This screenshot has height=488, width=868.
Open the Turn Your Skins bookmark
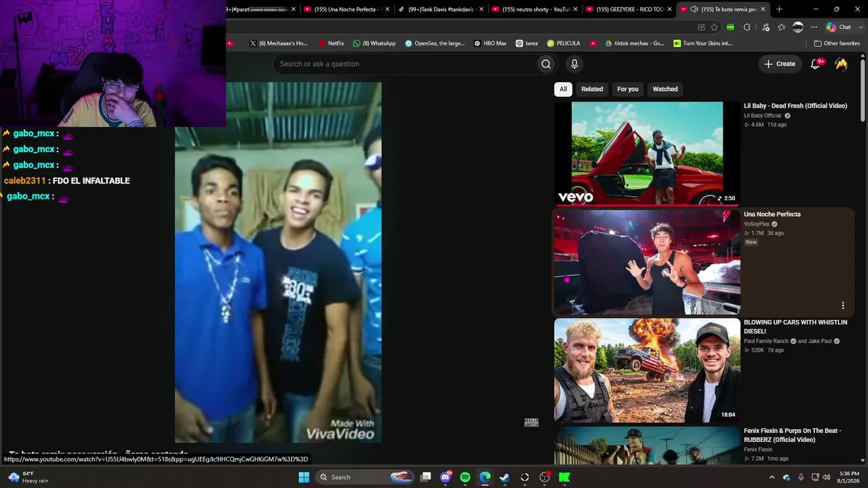pyautogui.click(x=703, y=43)
